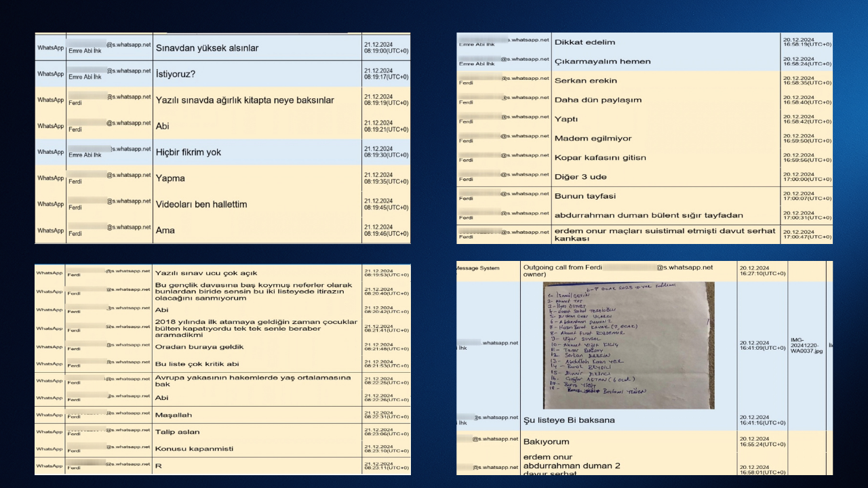Screen dimensions: 868x488
Task: Select the 08:19:00 timestamp cell
Action: coord(386,49)
